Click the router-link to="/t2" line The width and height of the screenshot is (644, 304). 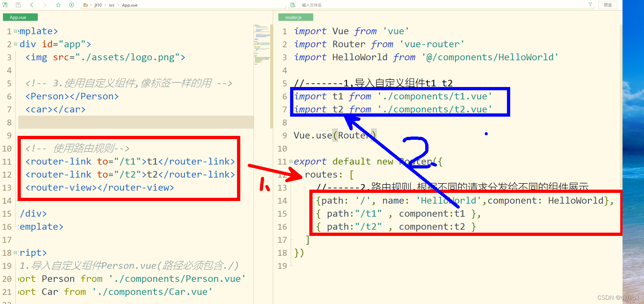coord(130,175)
